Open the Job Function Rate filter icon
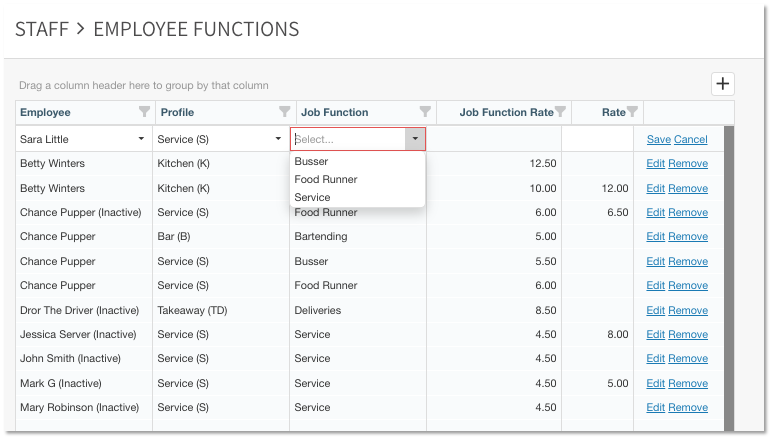 pyautogui.click(x=560, y=112)
